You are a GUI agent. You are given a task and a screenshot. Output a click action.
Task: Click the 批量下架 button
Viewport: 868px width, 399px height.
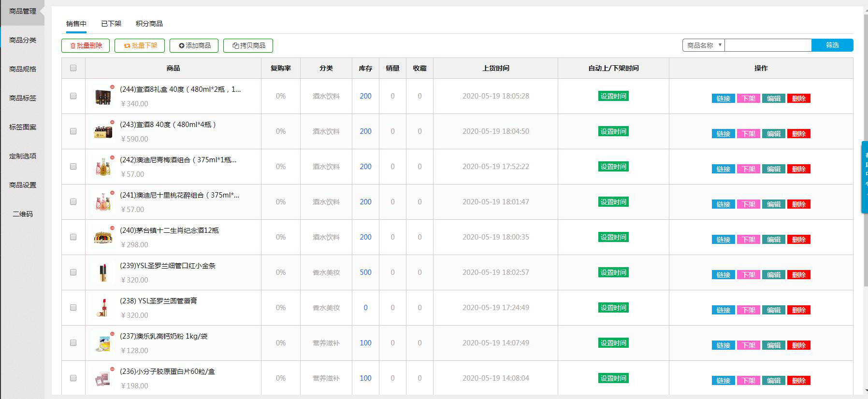140,45
